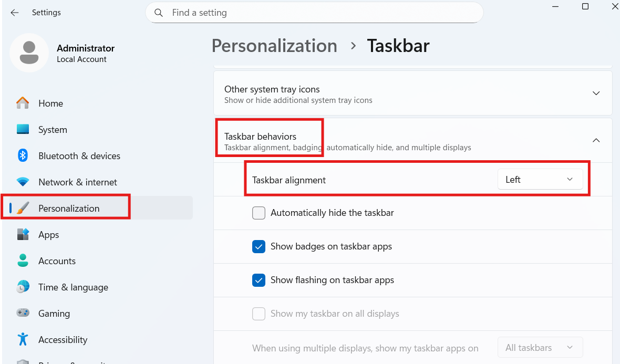Screen dimensions: 620x364
Task: Expand Other system tray icons section
Action: [x=413, y=93]
